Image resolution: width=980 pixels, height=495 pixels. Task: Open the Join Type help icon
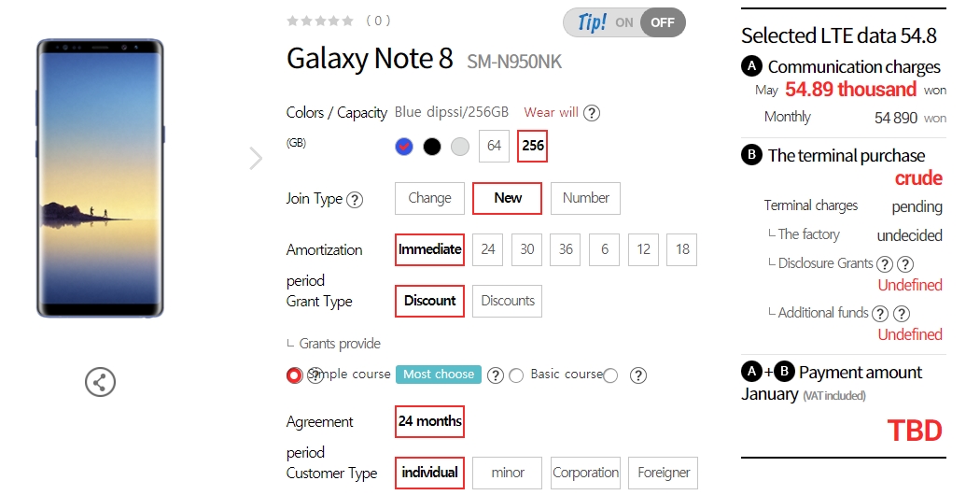[355, 199]
